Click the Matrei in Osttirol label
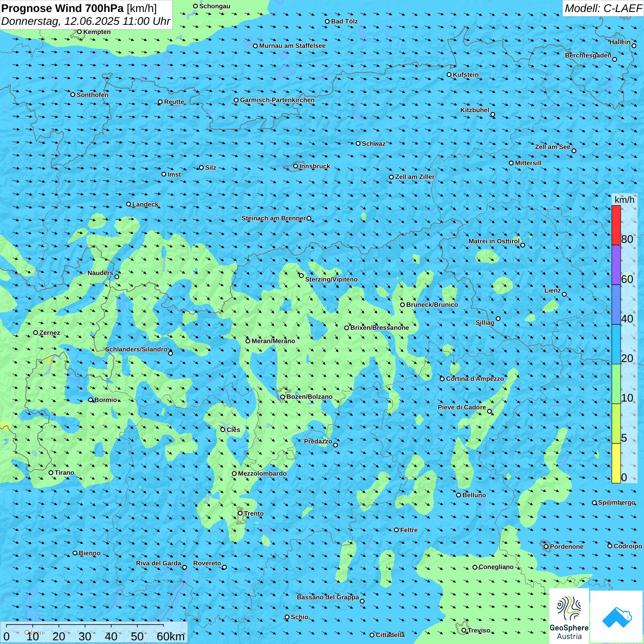Image resolution: width=644 pixels, height=644 pixels. click(x=494, y=241)
